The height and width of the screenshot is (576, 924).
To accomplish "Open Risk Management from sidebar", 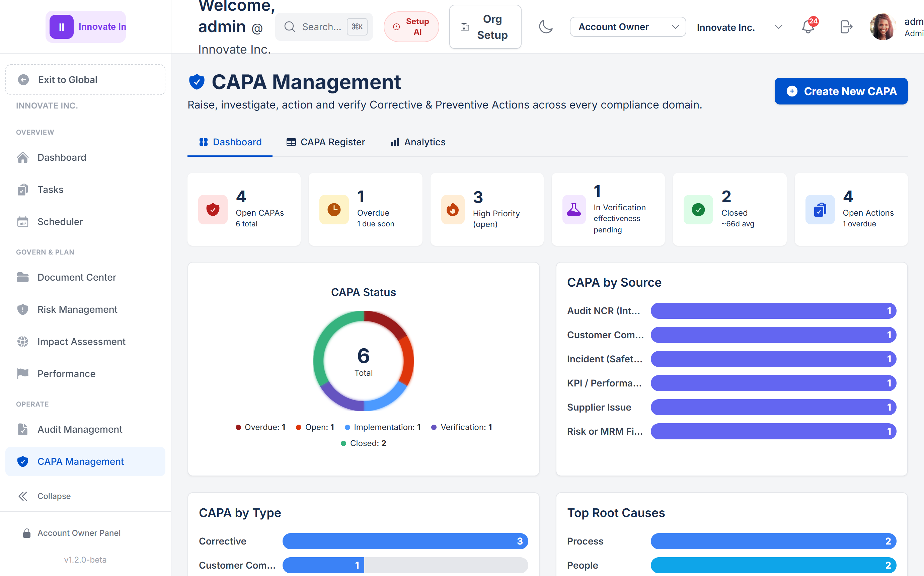I will 85,309.
